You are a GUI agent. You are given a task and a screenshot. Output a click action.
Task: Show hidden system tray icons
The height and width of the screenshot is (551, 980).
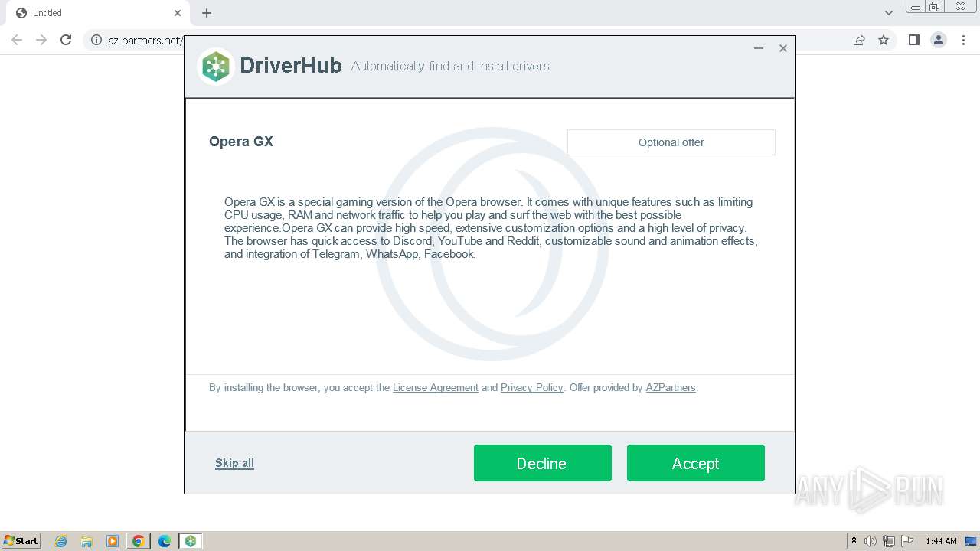coord(854,541)
